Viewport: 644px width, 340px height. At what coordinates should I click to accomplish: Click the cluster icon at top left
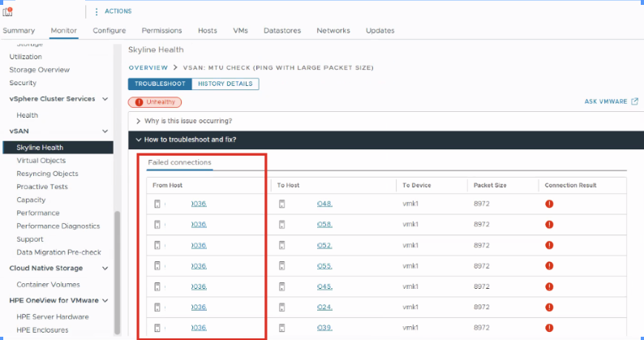8,11
